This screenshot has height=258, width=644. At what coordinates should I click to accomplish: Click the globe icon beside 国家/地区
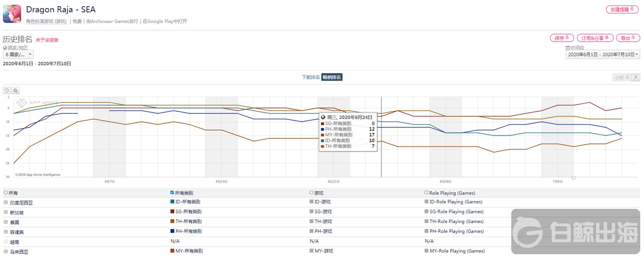pyautogui.click(x=5, y=48)
